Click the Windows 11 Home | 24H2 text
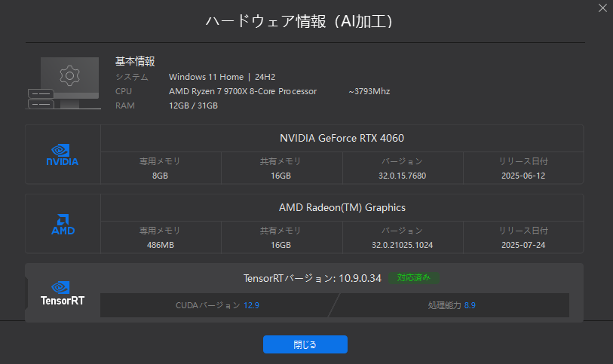 (x=222, y=77)
